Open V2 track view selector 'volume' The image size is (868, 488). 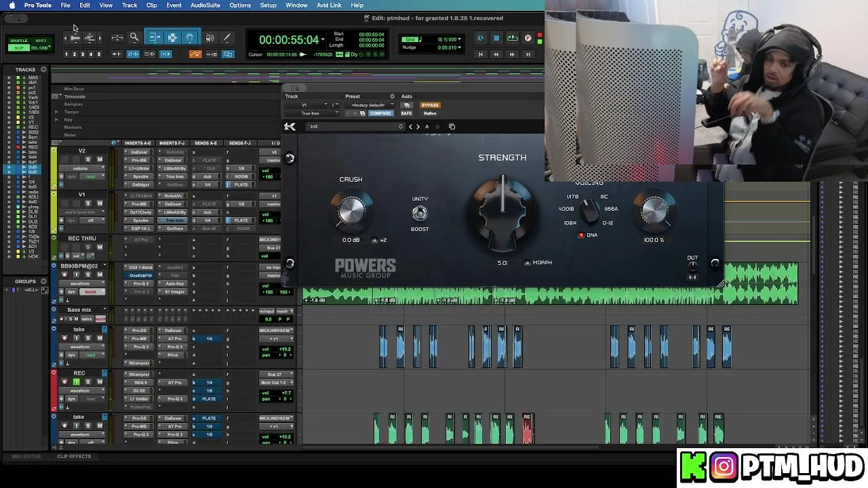[81, 168]
